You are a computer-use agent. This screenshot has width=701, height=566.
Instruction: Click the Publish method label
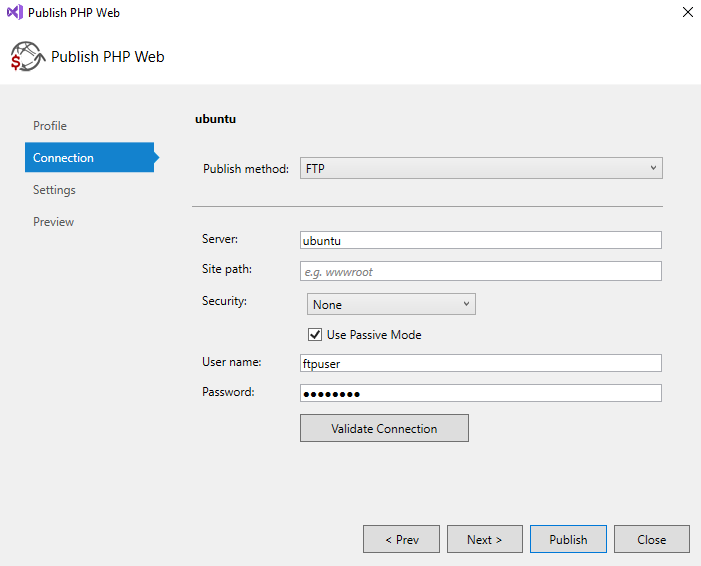[x=246, y=169]
